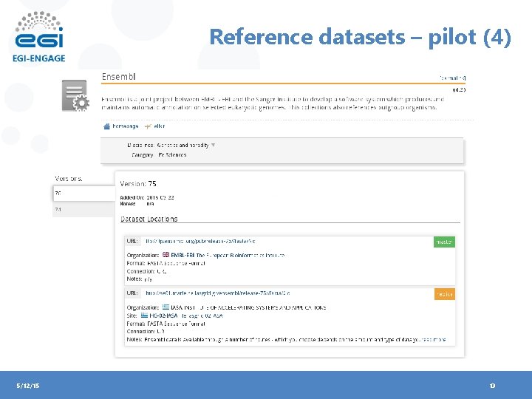Expand the Disciplines dropdown arrow
The width and height of the screenshot is (532, 399).
click(214, 146)
